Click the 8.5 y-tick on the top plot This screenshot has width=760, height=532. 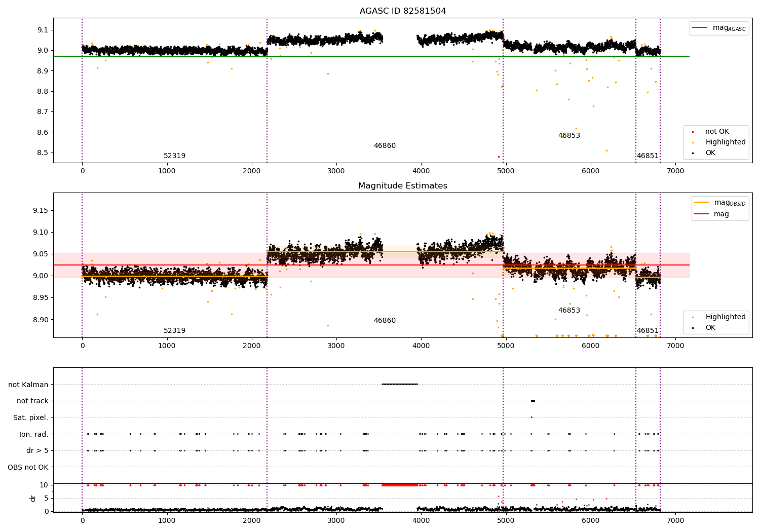pos(42,153)
